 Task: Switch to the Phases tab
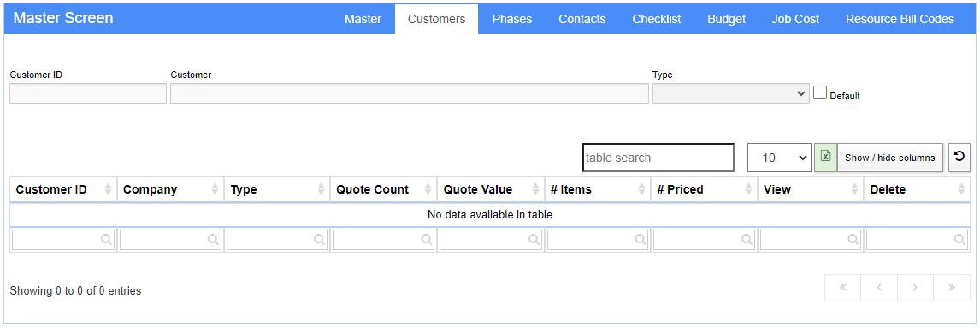[512, 19]
